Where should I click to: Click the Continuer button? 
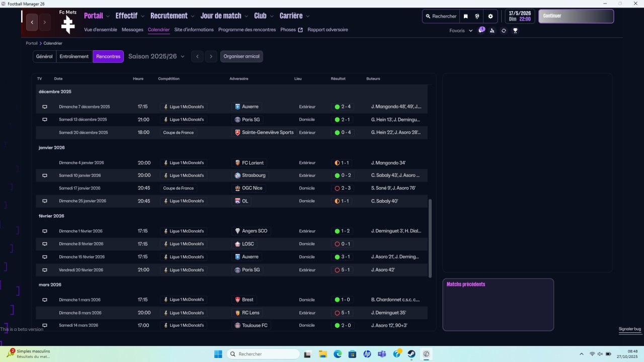pos(576,16)
